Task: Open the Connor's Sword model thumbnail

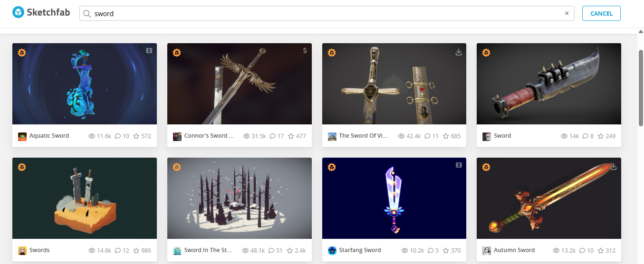Action: coord(240,84)
